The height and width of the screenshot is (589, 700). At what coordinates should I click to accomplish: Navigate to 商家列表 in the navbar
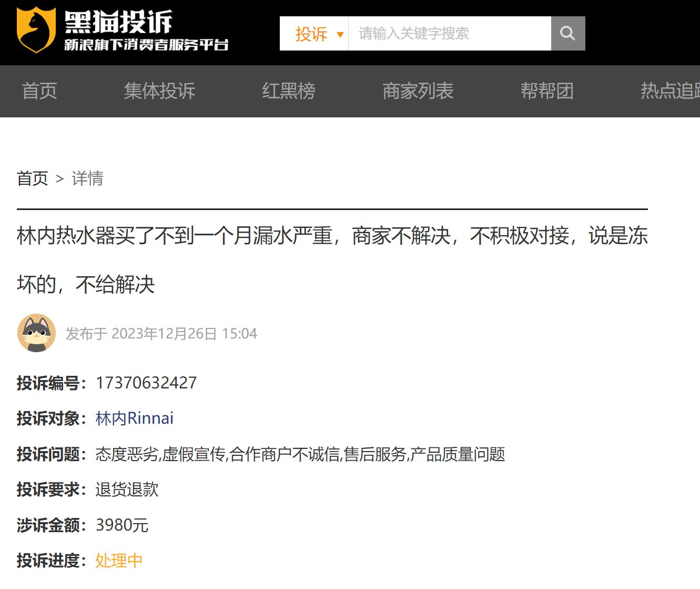tap(418, 91)
